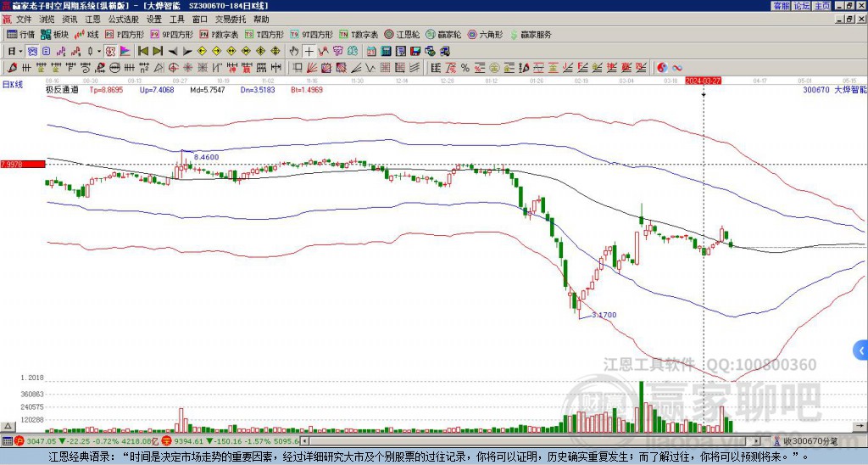Click the 2024-03-27 date marker

(703, 81)
